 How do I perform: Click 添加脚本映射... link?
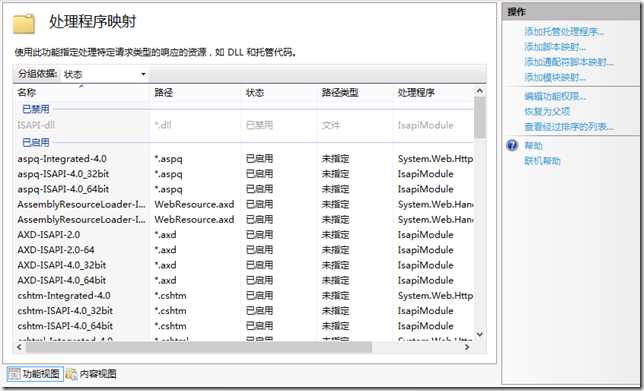tap(555, 47)
